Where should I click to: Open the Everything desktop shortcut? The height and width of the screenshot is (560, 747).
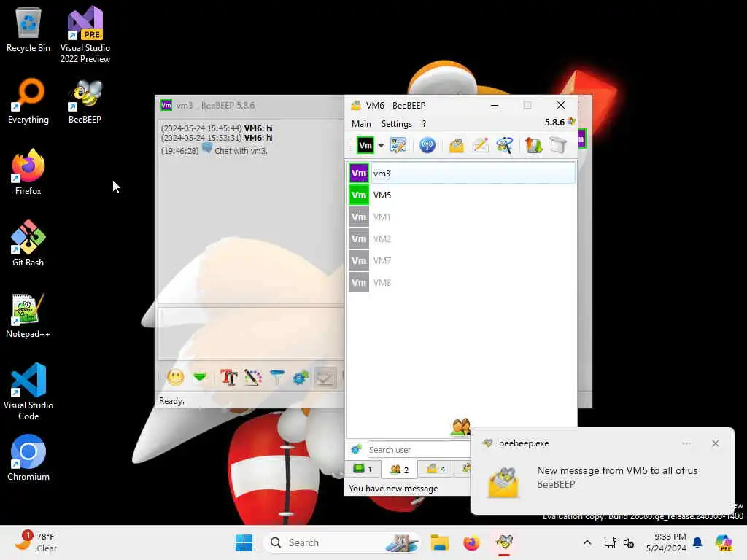coord(28,101)
